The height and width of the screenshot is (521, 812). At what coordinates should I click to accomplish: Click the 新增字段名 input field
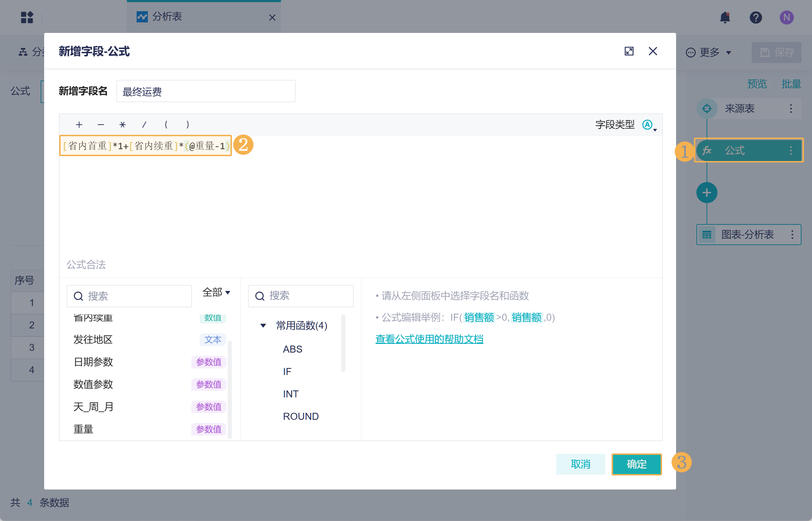coord(206,91)
